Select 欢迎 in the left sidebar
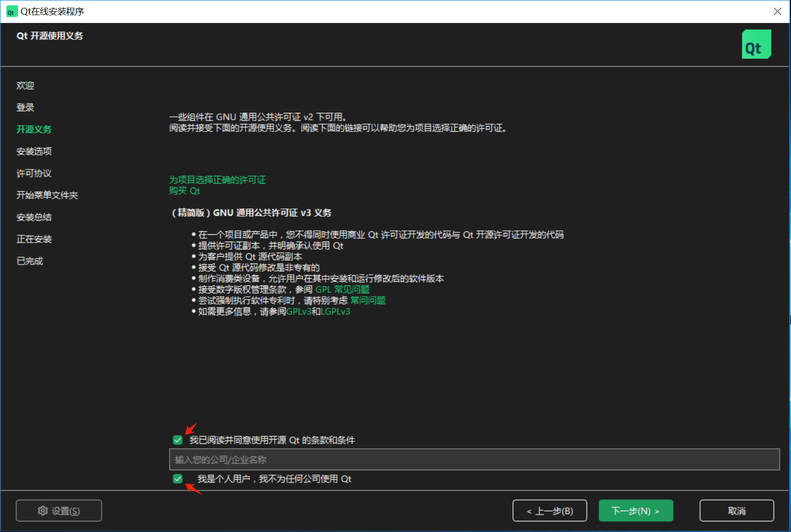The width and height of the screenshot is (791, 532). (25, 85)
